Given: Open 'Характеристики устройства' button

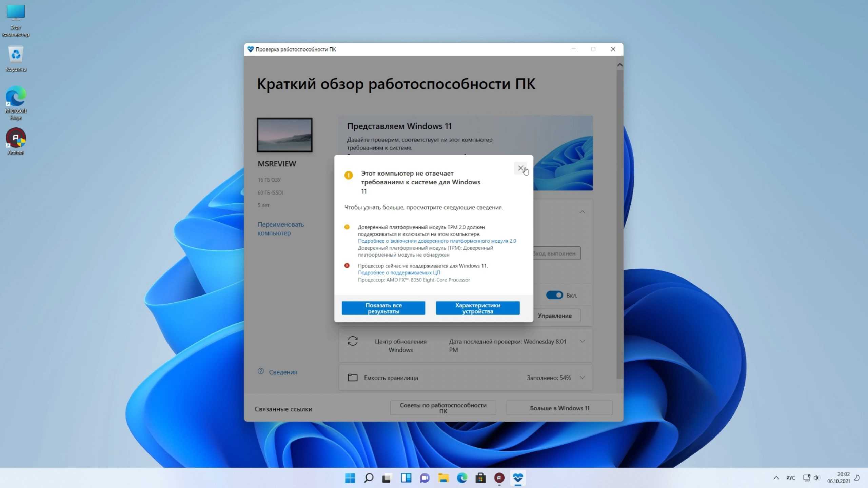Looking at the screenshot, I should 477,308.
